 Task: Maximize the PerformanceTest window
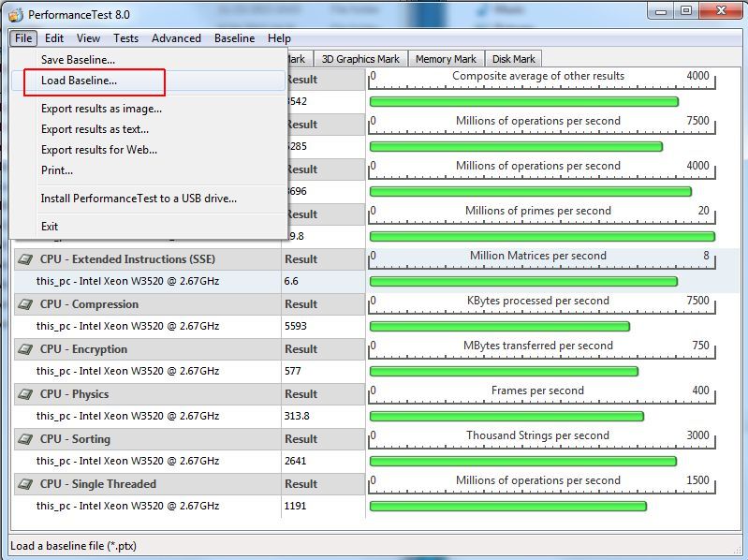(x=686, y=11)
